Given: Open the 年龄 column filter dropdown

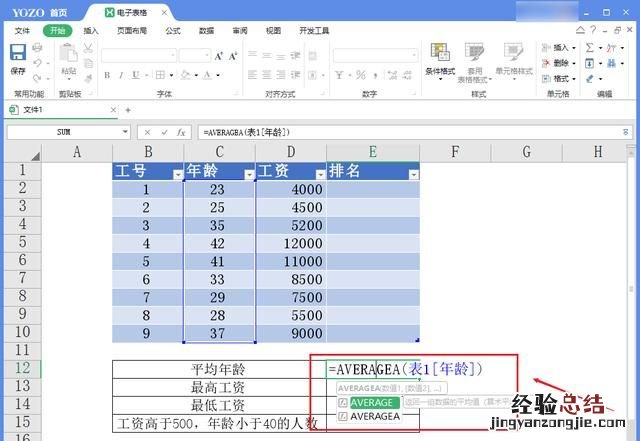Looking at the screenshot, I should [x=248, y=174].
